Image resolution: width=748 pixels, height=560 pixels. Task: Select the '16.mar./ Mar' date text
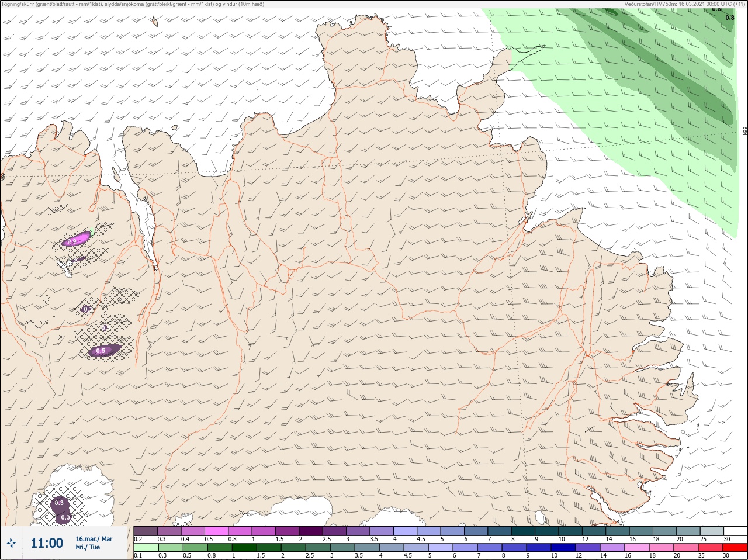[94, 539]
